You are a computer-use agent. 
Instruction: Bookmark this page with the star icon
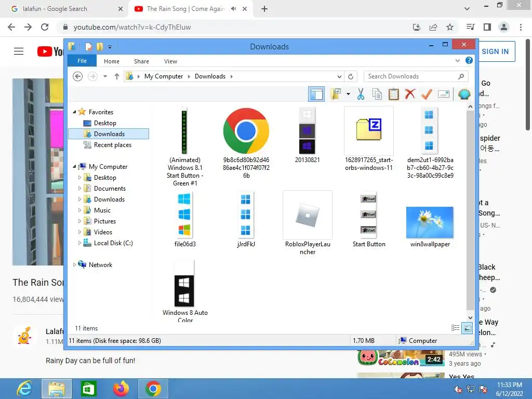450,27
